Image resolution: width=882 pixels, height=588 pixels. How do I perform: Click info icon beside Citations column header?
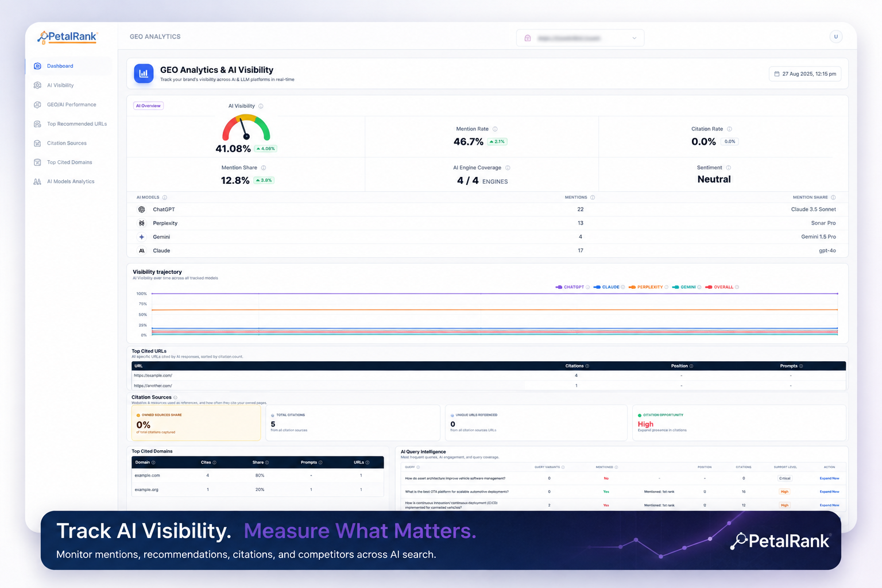click(x=587, y=366)
